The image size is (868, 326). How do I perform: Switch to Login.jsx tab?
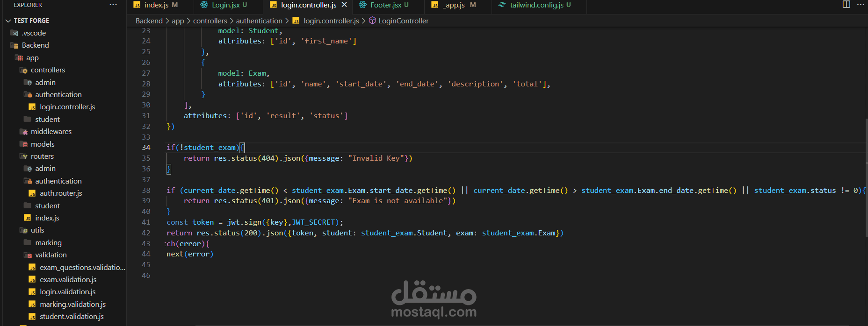(x=225, y=5)
